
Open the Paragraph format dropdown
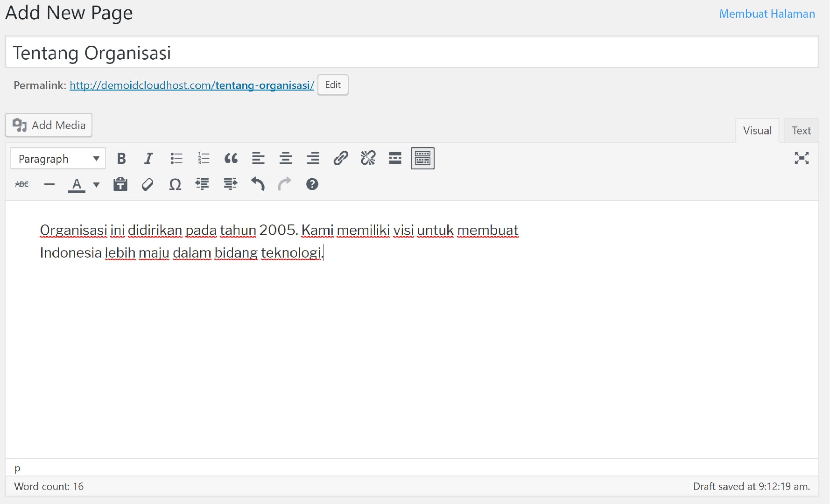[58, 159]
